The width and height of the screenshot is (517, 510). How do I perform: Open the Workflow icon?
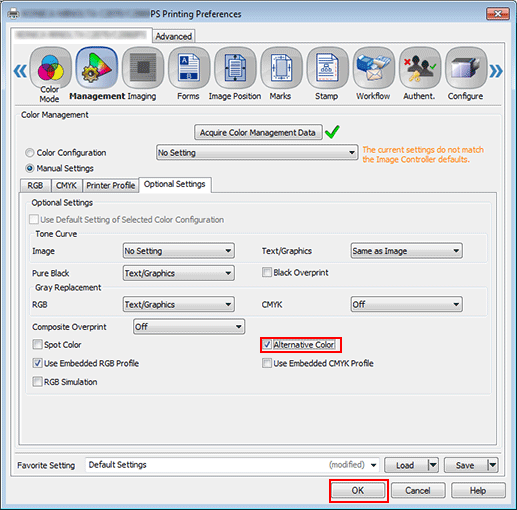pos(374,68)
